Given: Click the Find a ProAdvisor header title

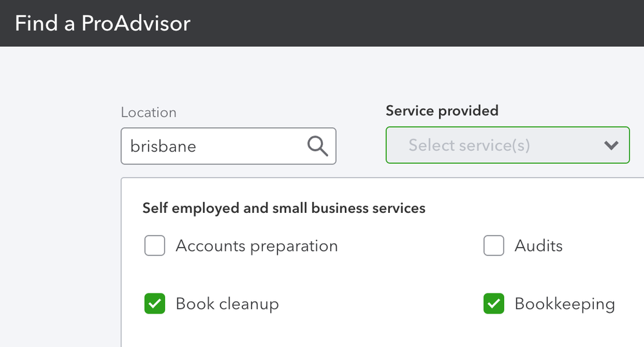Looking at the screenshot, I should pyautogui.click(x=102, y=23).
